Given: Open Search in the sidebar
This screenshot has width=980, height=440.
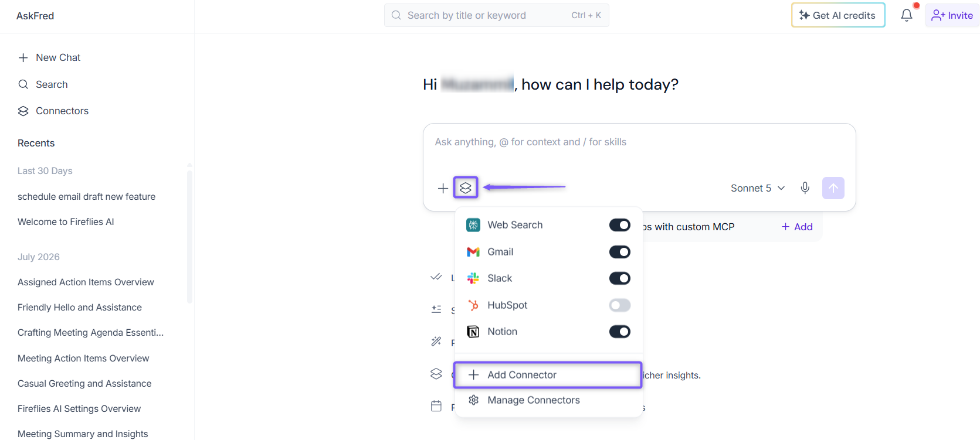Looking at the screenshot, I should (x=43, y=84).
